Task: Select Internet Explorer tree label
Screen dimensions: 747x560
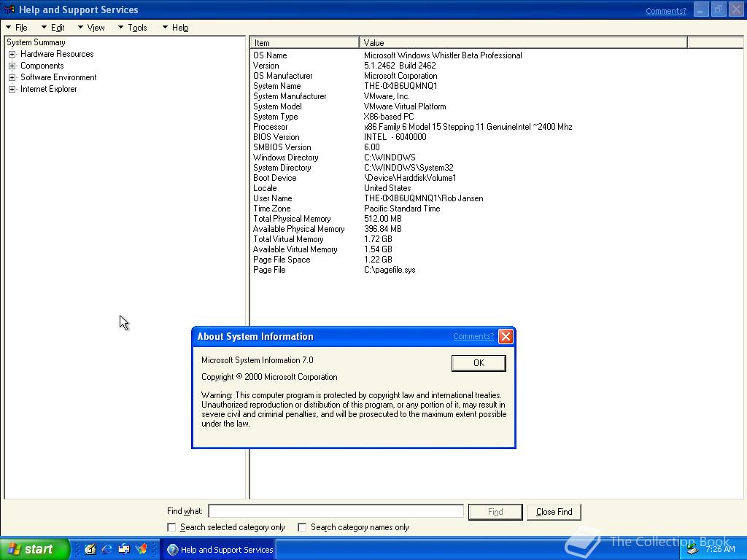Action: coord(49,89)
